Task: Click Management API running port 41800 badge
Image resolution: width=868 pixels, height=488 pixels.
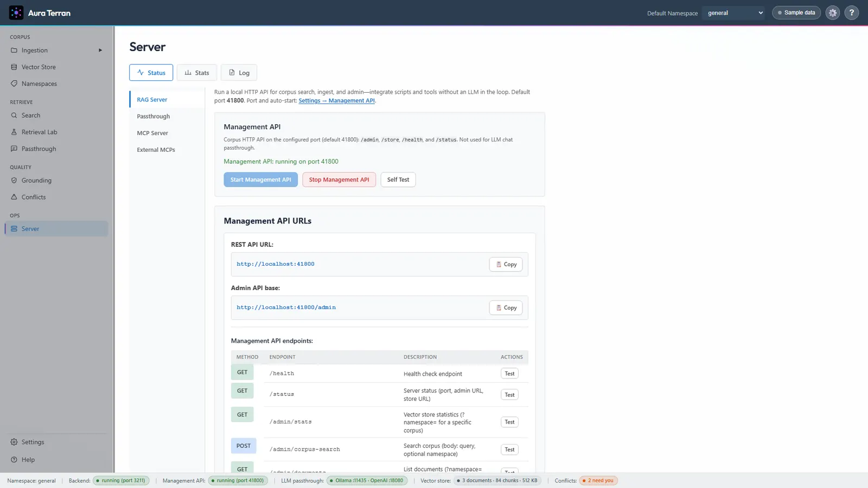Action: (238, 480)
